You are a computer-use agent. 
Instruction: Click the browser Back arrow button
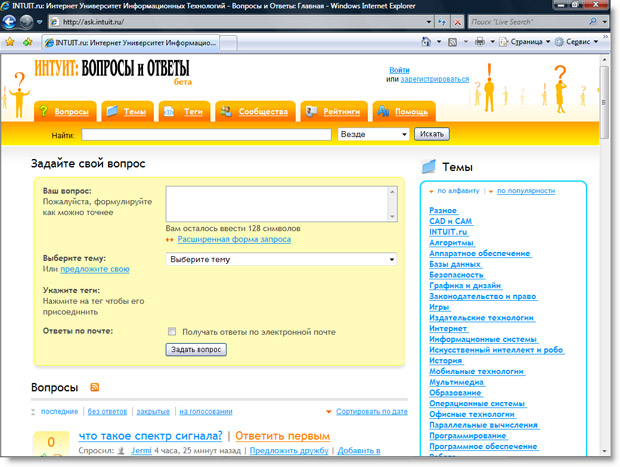click(9, 22)
